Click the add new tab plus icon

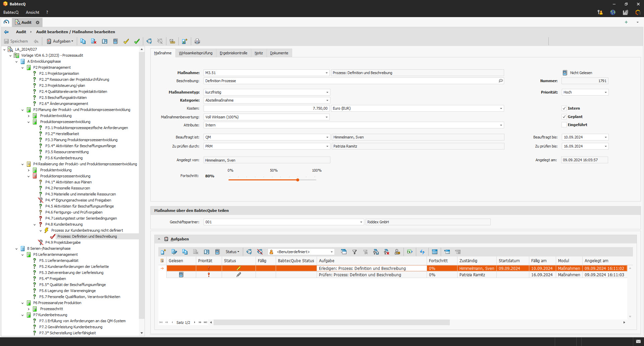point(626,22)
